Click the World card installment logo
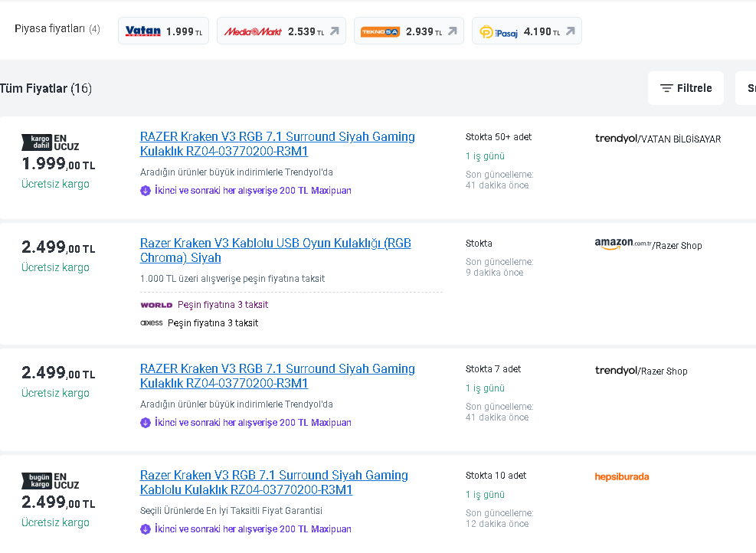 pos(156,305)
